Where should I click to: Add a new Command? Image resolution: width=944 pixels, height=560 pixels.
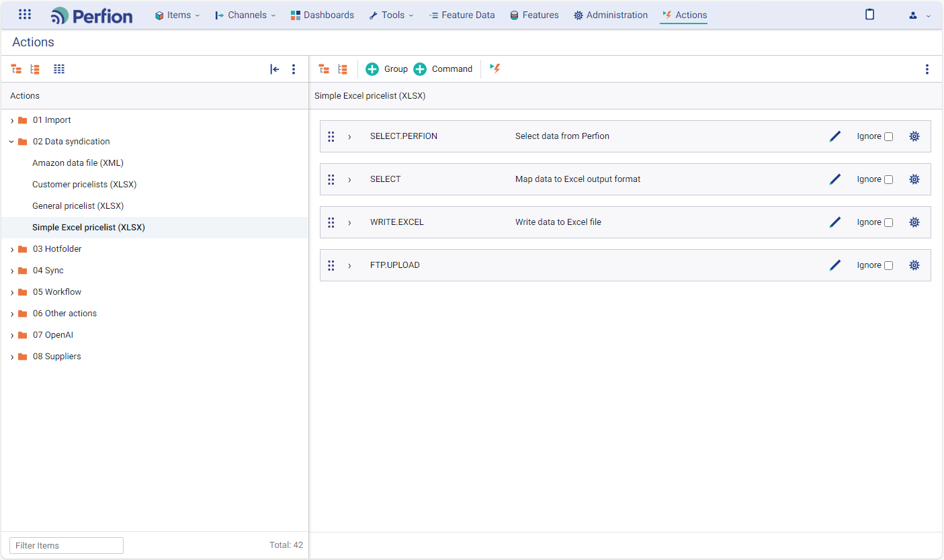(x=443, y=69)
